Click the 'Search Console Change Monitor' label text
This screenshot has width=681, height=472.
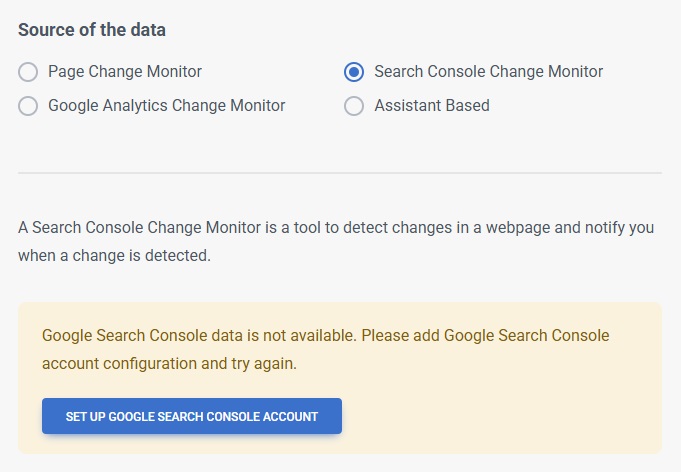click(488, 72)
